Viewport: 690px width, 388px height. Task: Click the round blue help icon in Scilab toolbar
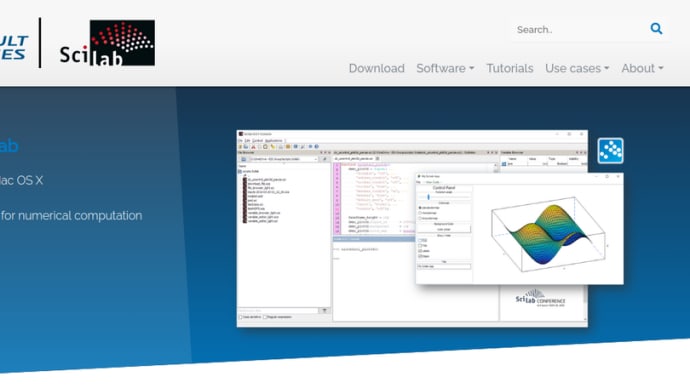(x=316, y=146)
